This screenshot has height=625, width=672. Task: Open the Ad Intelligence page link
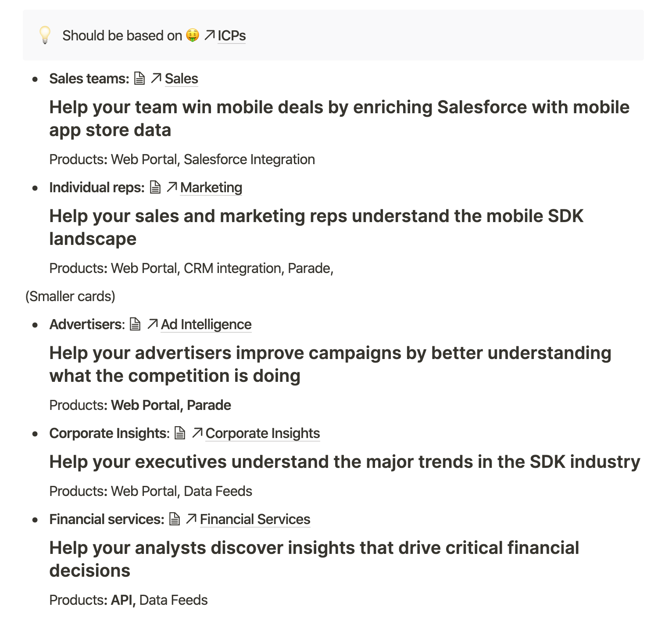pos(206,324)
